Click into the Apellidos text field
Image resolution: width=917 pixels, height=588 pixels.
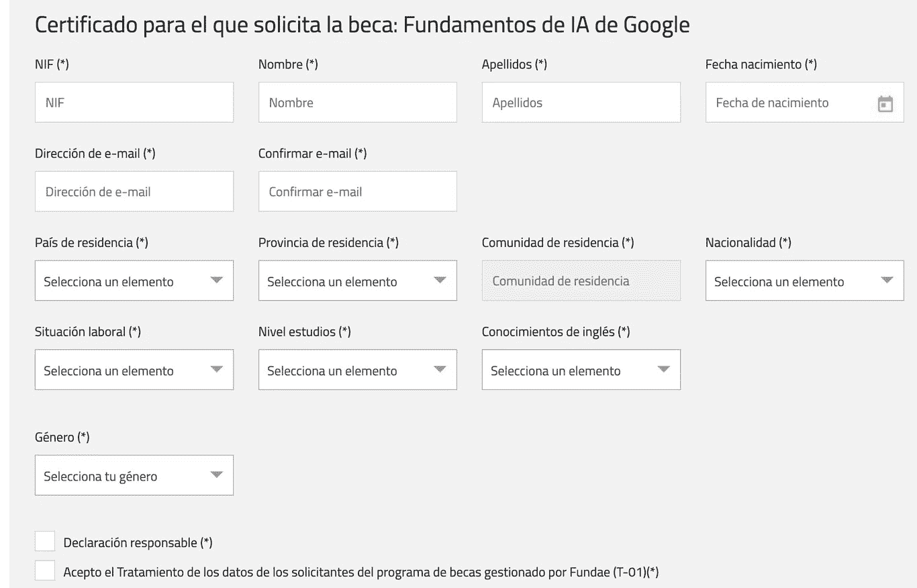point(581,102)
